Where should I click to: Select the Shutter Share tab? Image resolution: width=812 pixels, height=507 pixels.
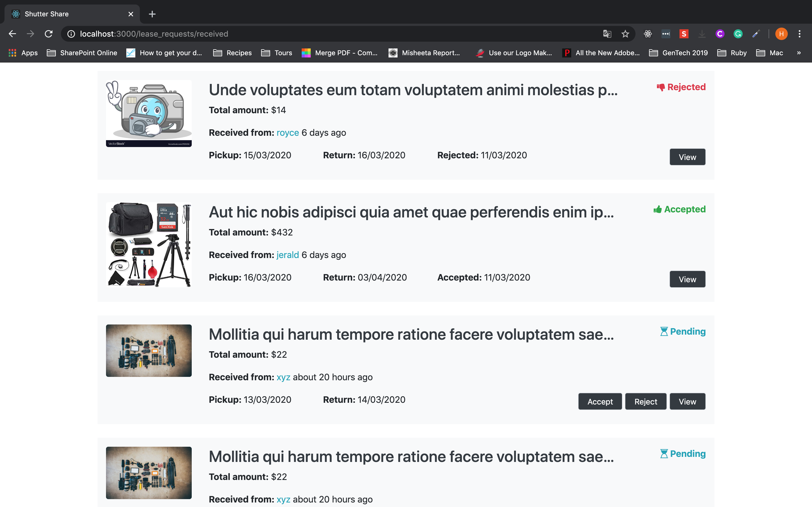click(x=67, y=14)
